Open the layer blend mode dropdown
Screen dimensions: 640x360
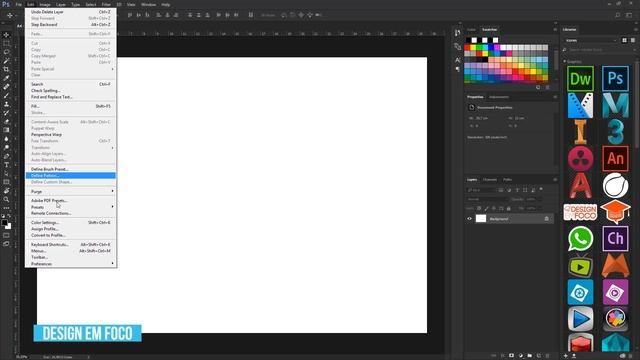(x=487, y=199)
